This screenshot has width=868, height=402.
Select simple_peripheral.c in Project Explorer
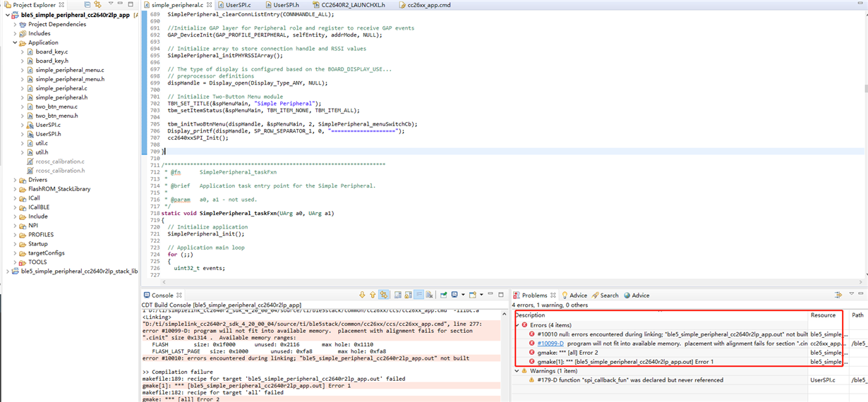point(61,88)
